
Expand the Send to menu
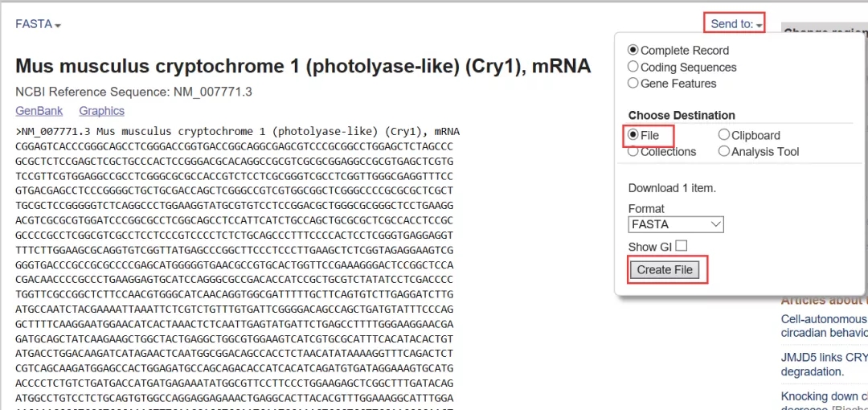(736, 24)
